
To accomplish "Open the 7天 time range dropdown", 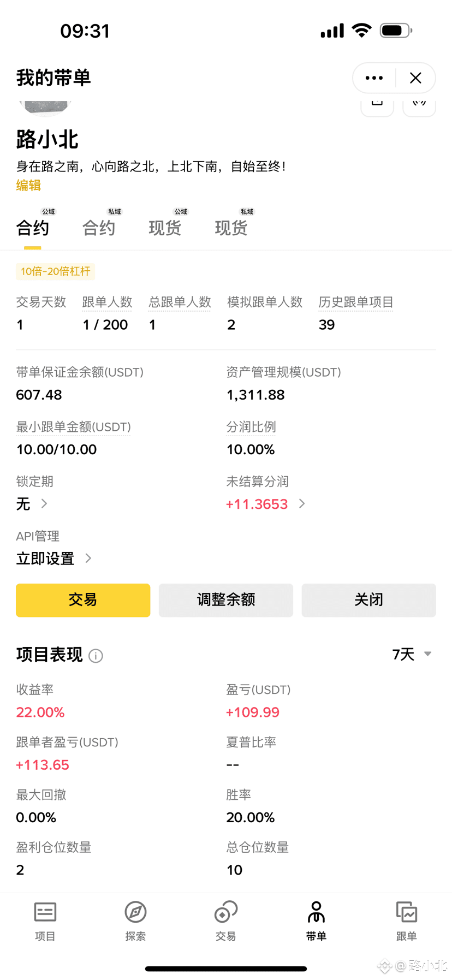I will (x=412, y=654).
